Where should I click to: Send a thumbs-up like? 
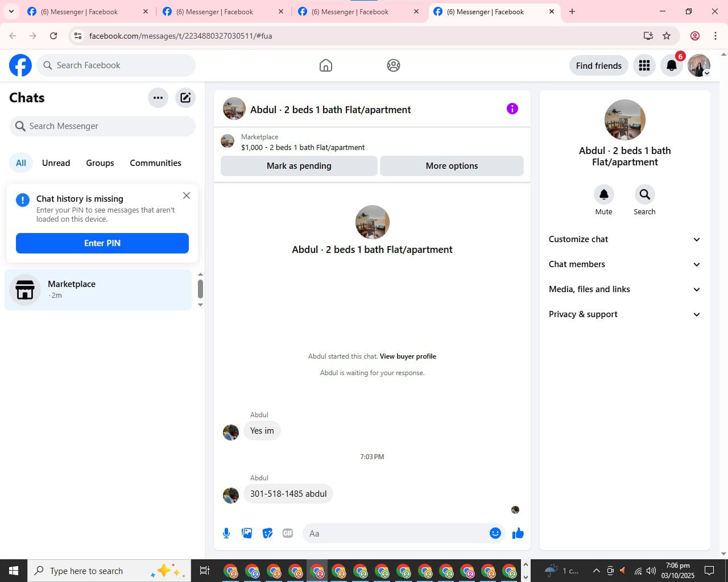(518, 533)
